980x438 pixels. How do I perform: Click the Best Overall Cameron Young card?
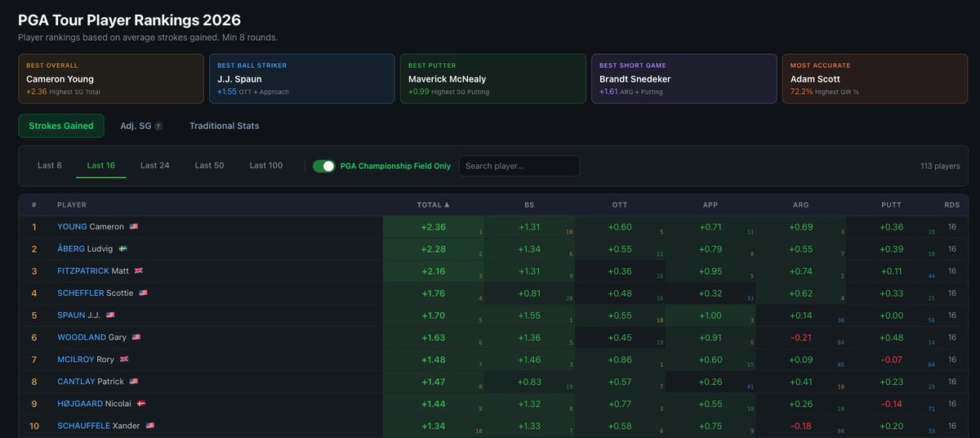[x=111, y=78]
